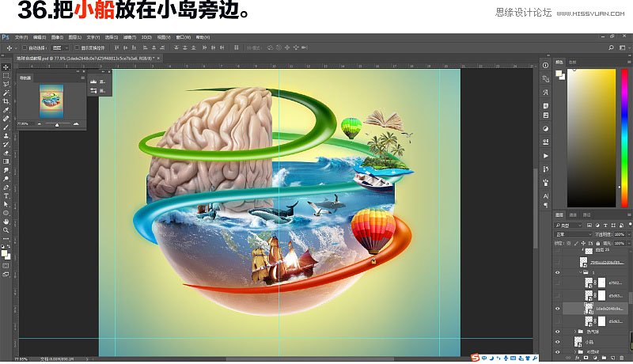
Task: Click the add layer style fx icon
Action: (578, 358)
